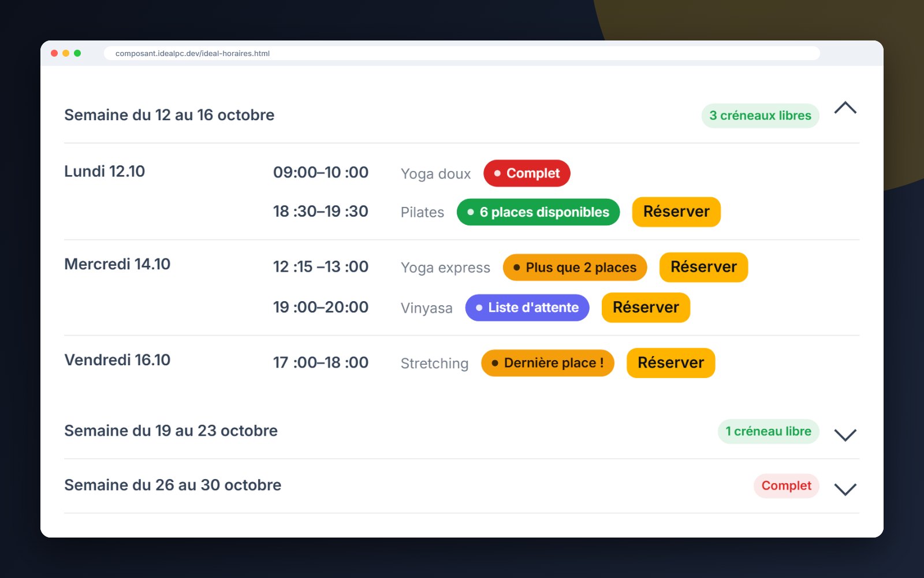Click the Semaine du 26 au 30 octobre heading
The image size is (924, 578).
pos(173,485)
